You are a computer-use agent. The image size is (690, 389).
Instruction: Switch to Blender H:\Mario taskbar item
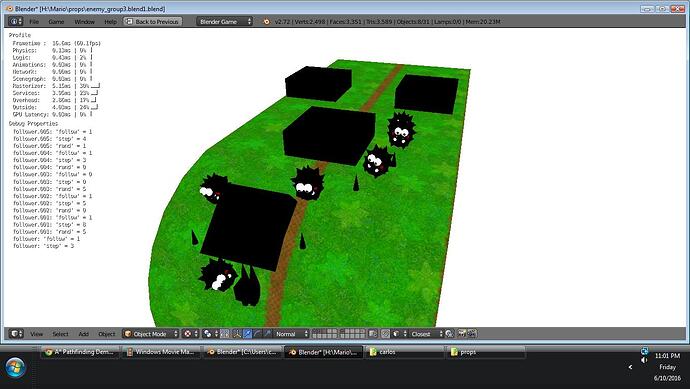click(x=324, y=352)
